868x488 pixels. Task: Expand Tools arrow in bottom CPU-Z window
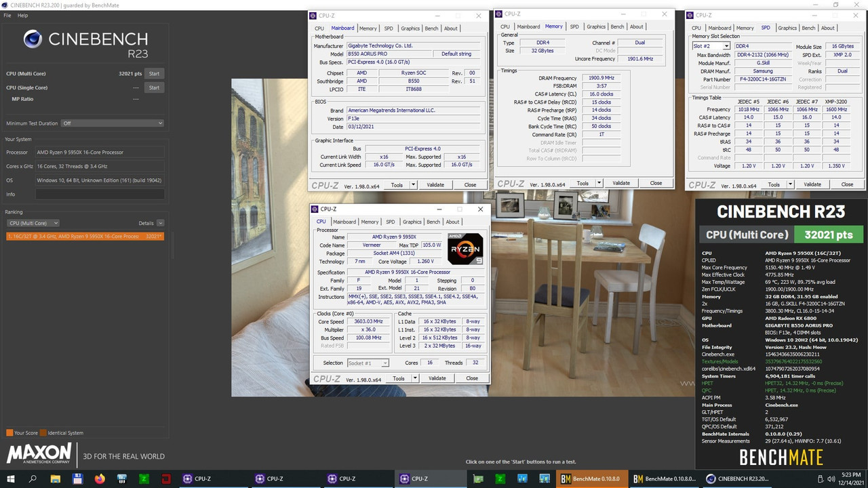[416, 379]
